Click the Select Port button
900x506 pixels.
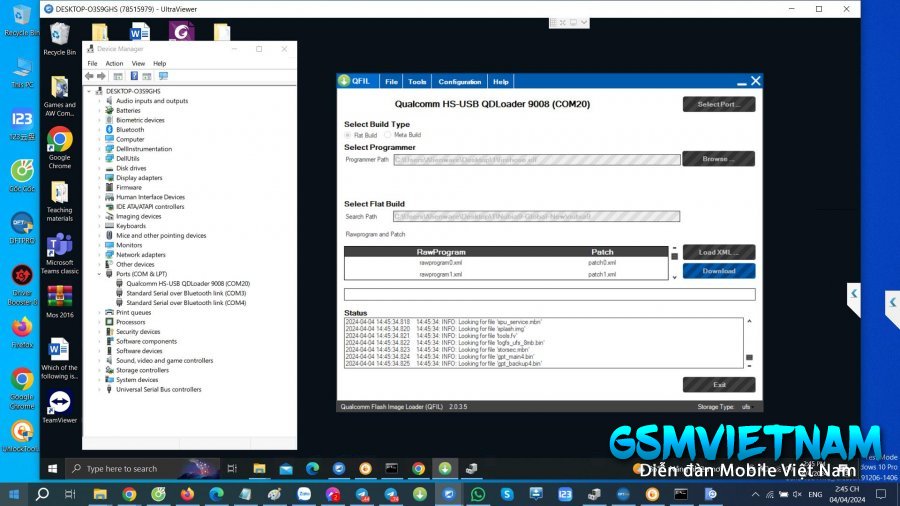tap(719, 104)
